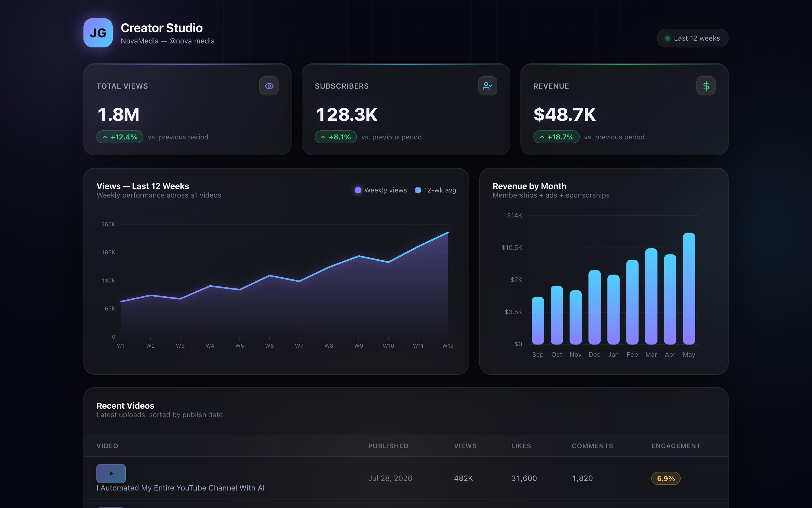The width and height of the screenshot is (812, 508).
Task: Click the Creator Studio title
Action: point(161,28)
